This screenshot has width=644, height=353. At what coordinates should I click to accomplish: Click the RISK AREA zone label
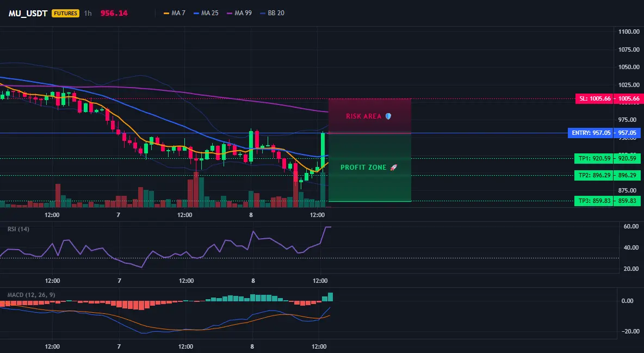click(363, 116)
